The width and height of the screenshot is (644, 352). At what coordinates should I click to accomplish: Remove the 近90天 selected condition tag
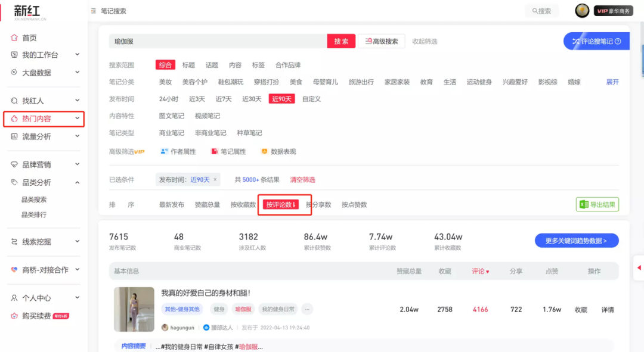(x=215, y=179)
